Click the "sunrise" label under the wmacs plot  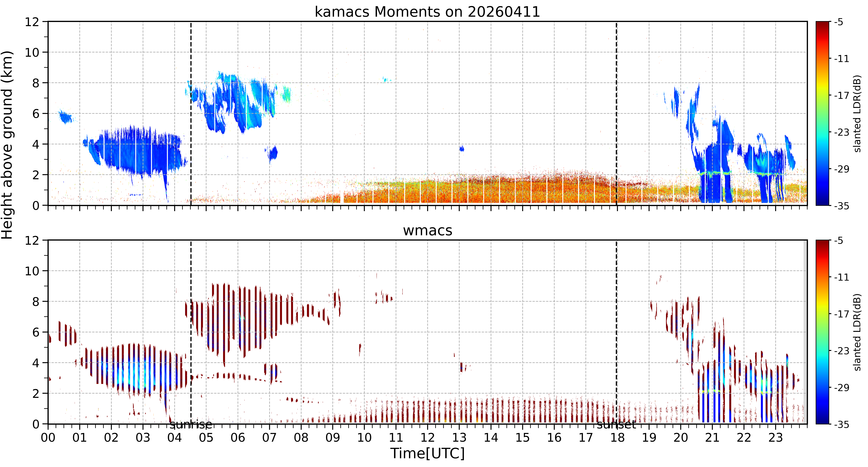click(x=191, y=425)
